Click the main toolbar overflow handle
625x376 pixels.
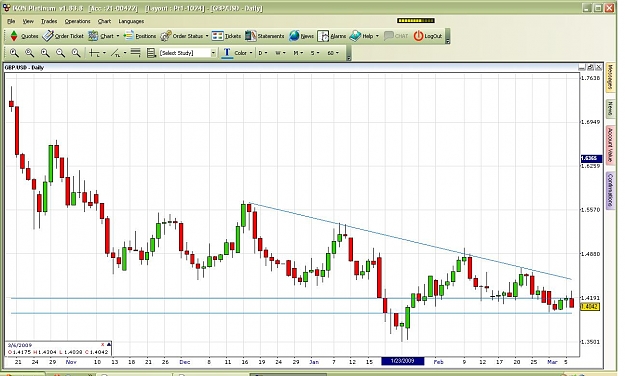click(x=448, y=36)
